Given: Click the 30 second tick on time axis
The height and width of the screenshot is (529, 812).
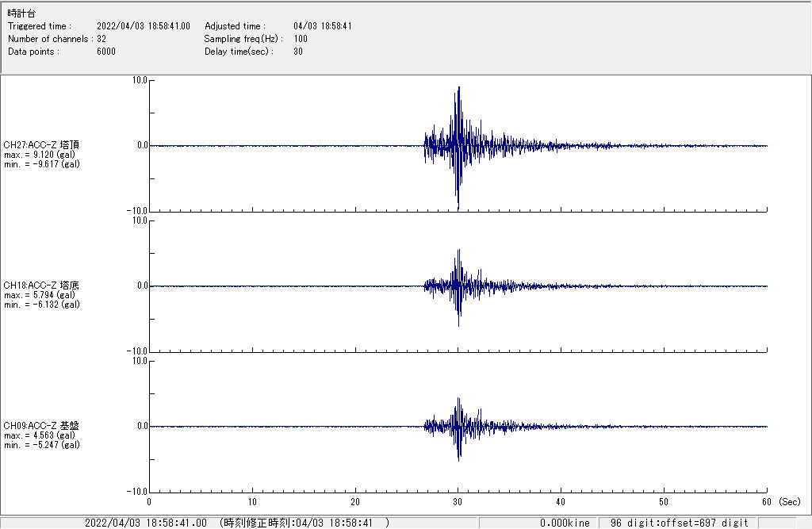Looking at the screenshot, I should point(458,502).
